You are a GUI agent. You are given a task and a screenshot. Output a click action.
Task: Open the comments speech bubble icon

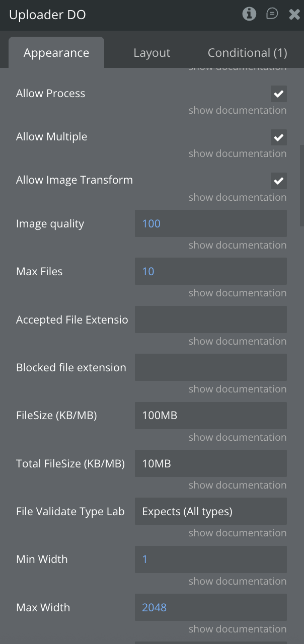pos(272,14)
